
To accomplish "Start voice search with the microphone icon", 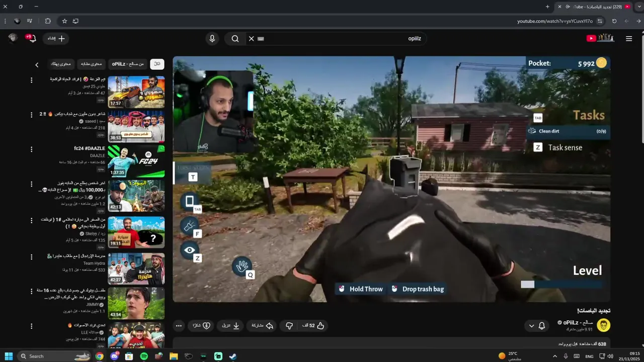I will [x=212, y=39].
